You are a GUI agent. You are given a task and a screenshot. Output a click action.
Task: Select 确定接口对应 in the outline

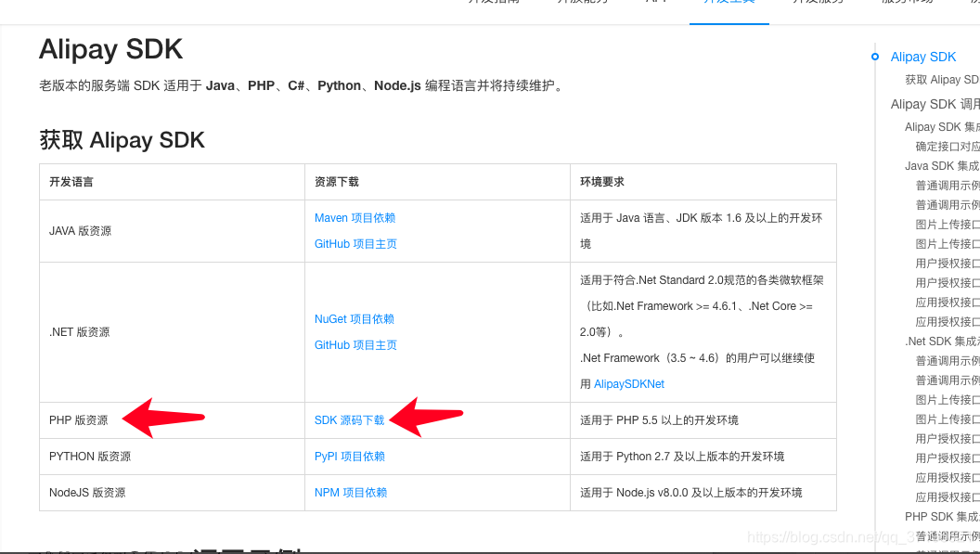coord(948,147)
